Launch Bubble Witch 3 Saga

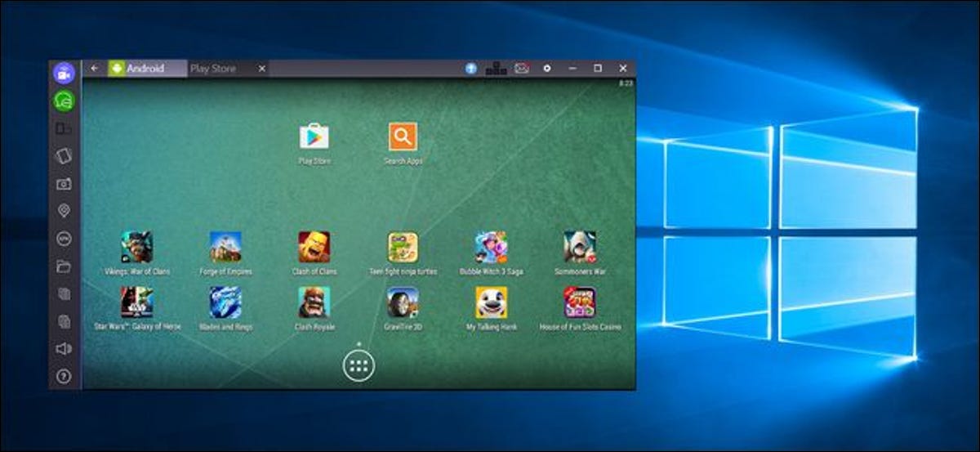coord(491,247)
